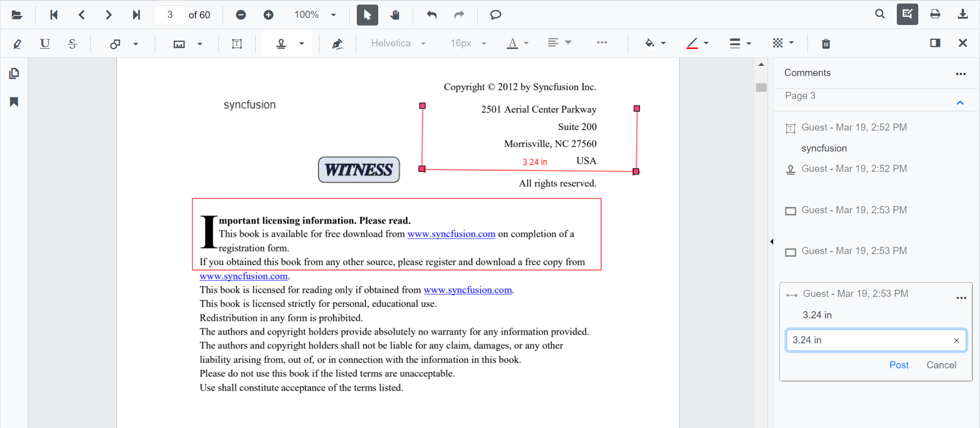Close the annotation toolbar
Image resolution: width=980 pixels, height=428 pixels.
tap(963, 43)
